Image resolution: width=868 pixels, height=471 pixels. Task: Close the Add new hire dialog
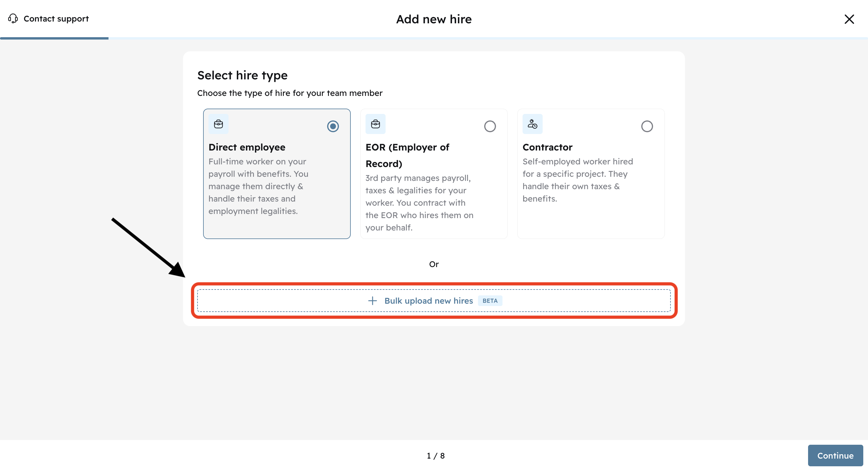(x=849, y=19)
